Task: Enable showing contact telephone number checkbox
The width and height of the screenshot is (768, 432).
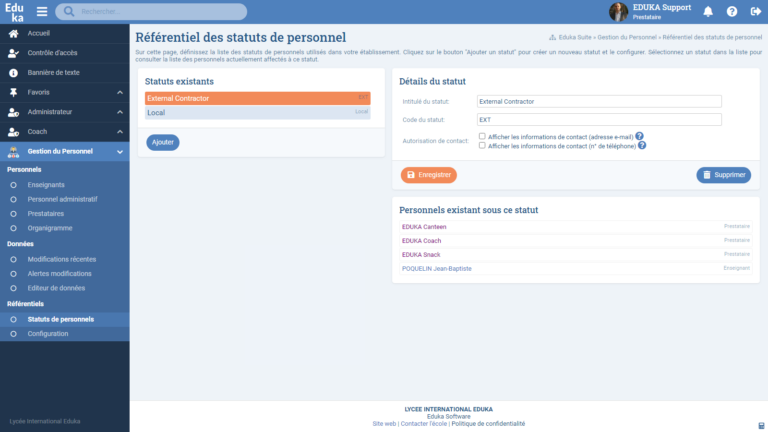Action: (x=482, y=145)
